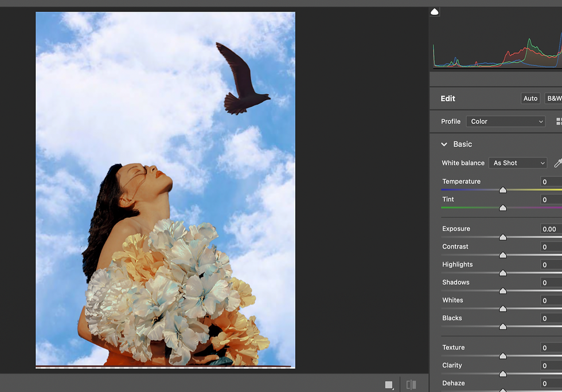Click the Texture value input field
Viewport: 562px width, 392px height.
[551, 348]
